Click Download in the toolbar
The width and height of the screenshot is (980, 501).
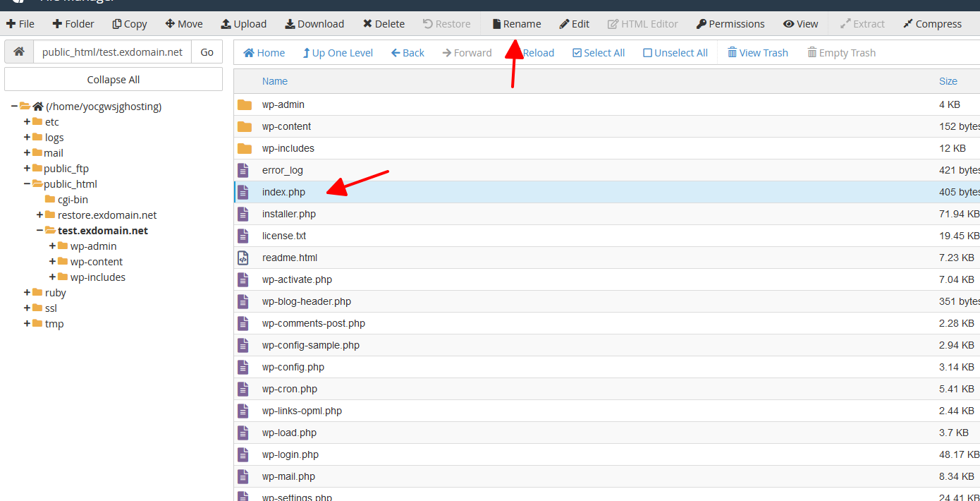(314, 24)
